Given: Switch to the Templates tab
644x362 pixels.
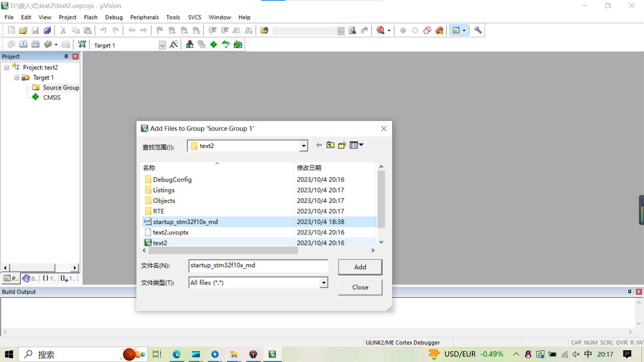Looking at the screenshot, I should click(x=68, y=279).
